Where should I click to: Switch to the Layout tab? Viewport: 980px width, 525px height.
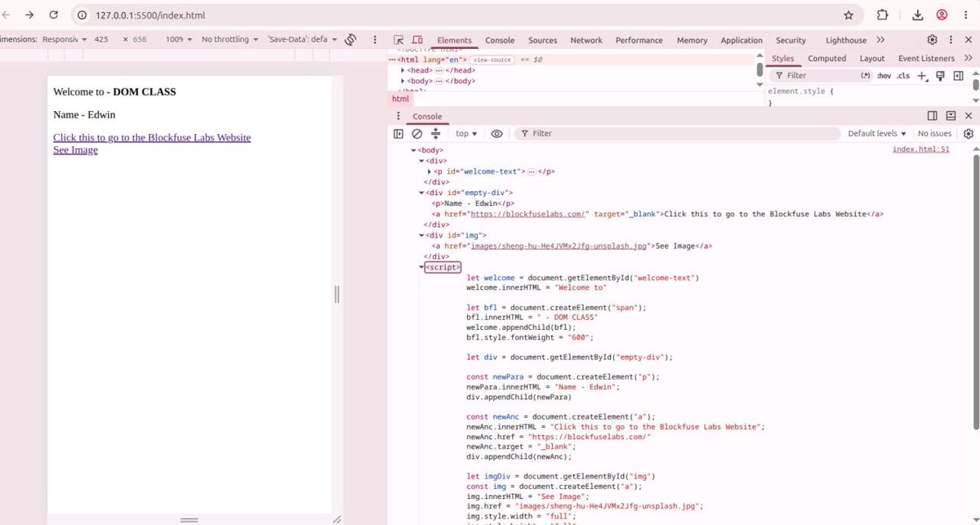pyautogui.click(x=871, y=58)
